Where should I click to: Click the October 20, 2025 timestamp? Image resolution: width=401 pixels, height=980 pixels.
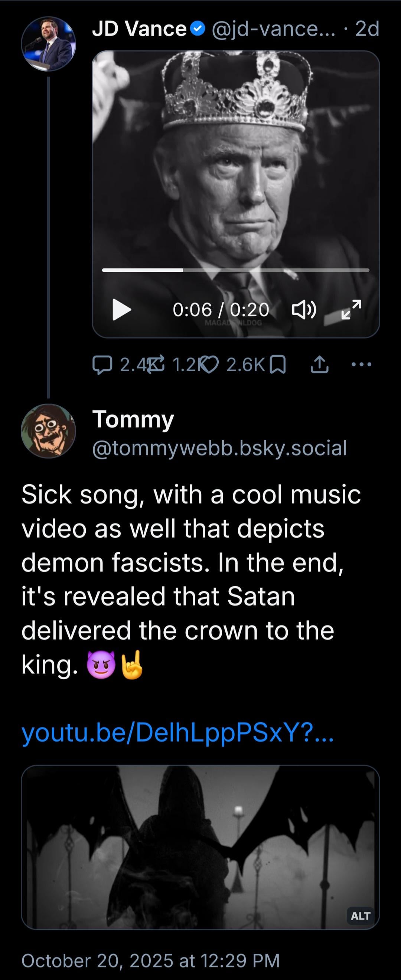pyautogui.click(x=150, y=960)
